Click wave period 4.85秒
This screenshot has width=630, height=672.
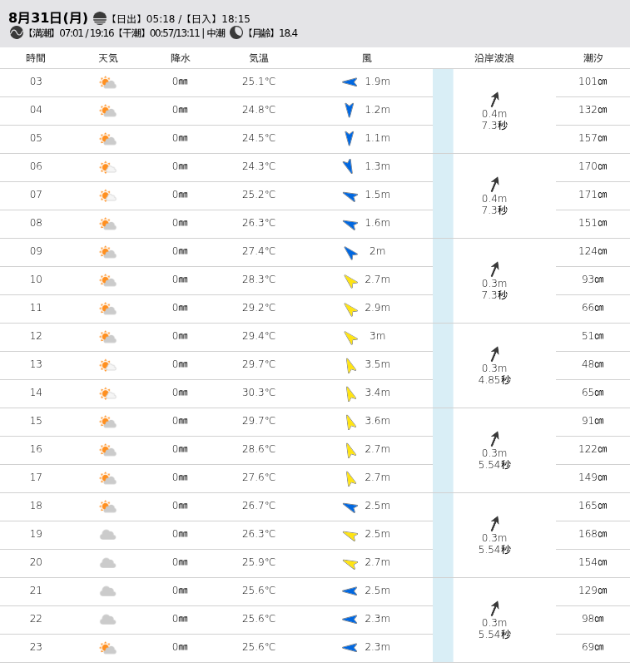tap(494, 380)
